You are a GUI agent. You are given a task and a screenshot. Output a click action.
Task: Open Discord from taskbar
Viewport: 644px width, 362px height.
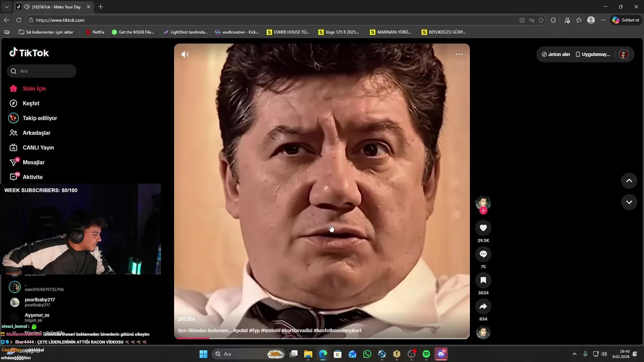tap(441, 354)
